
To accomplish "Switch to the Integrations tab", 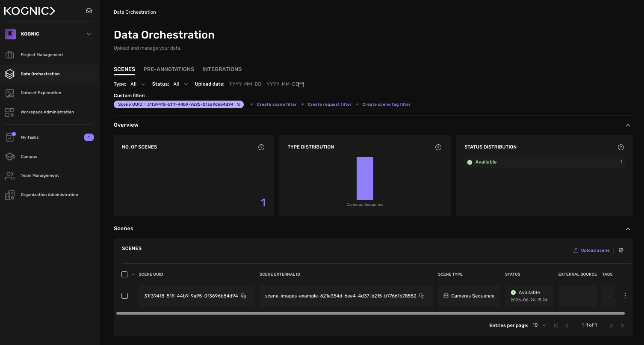I will pyautogui.click(x=222, y=69).
